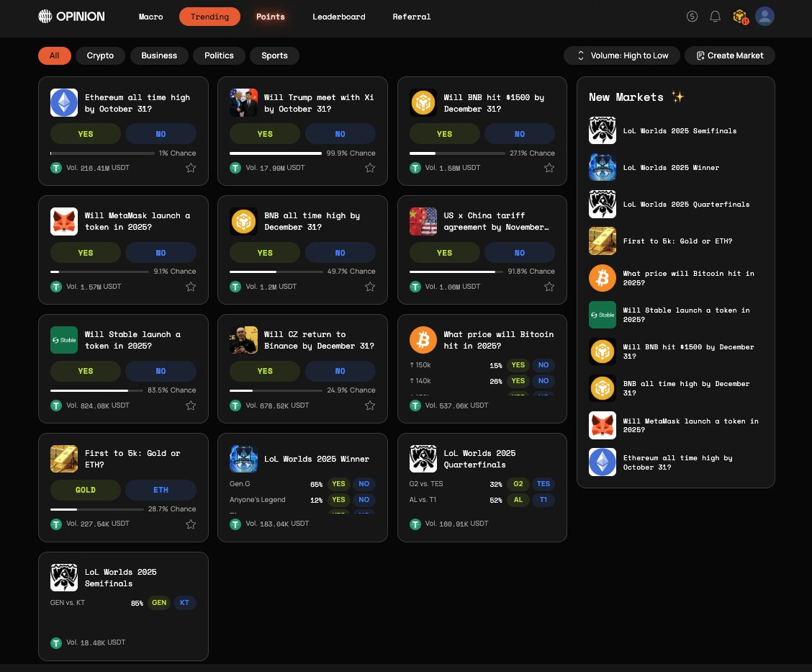Choose YES on Ethereum all time high

(86, 134)
